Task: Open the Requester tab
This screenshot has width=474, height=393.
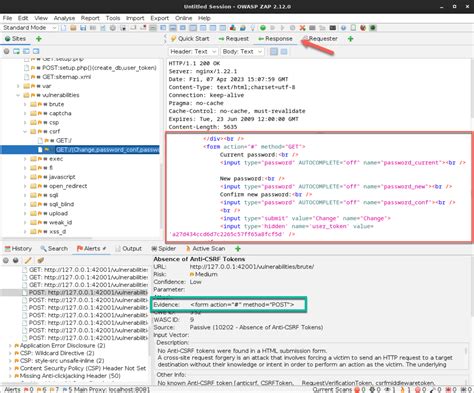Action: click(x=320, y=39)
